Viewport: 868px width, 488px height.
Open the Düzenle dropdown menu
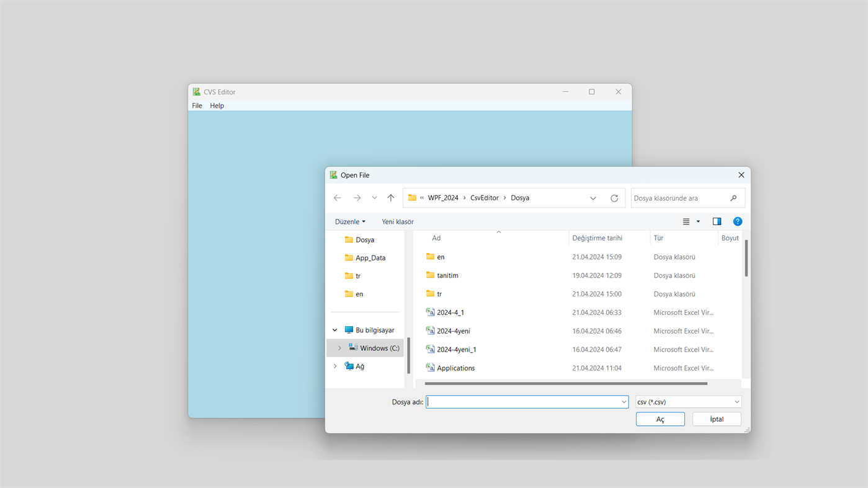coord(350,221)
